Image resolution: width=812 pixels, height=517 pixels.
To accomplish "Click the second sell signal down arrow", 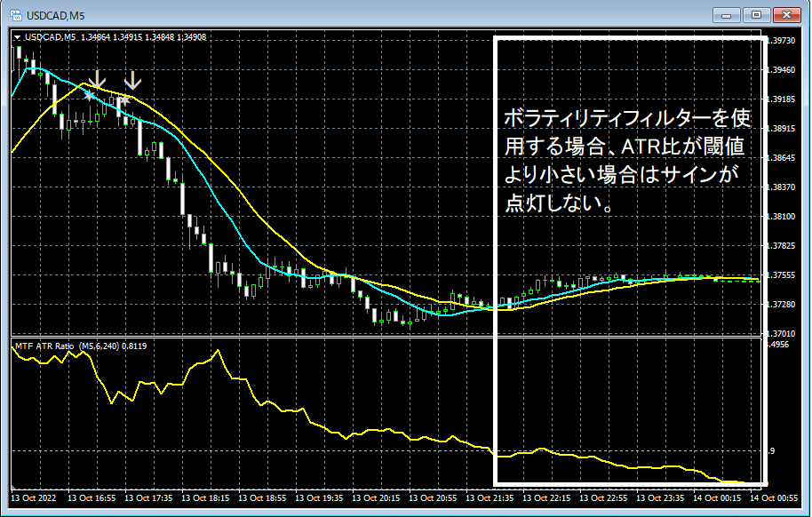I will pyautogui.click(x=133, y=79).
